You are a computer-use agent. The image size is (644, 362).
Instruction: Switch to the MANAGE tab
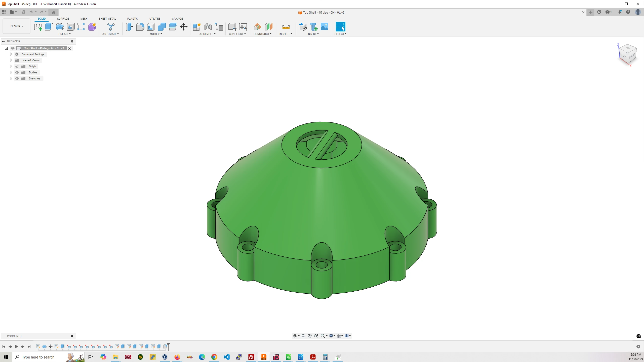tap(177, 19)
